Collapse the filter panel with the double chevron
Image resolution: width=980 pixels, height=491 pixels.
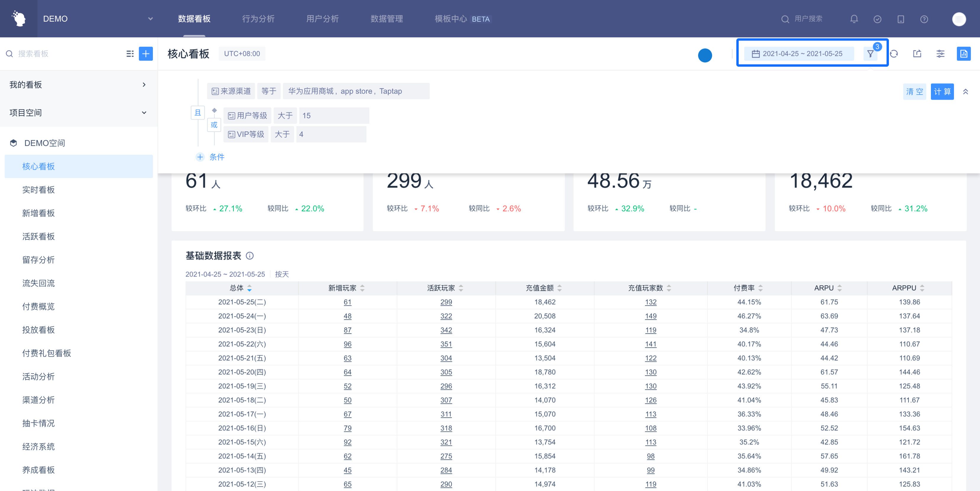pos(965,92)
